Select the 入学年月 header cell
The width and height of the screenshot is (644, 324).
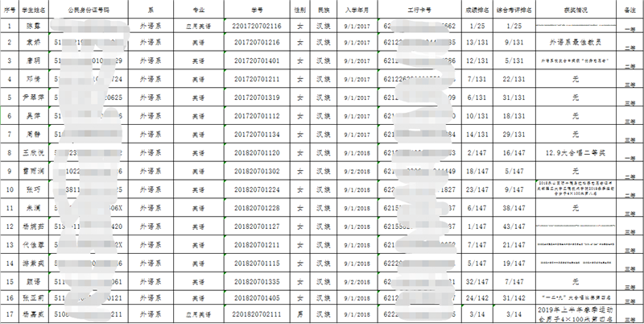click(x=357, y=10)
